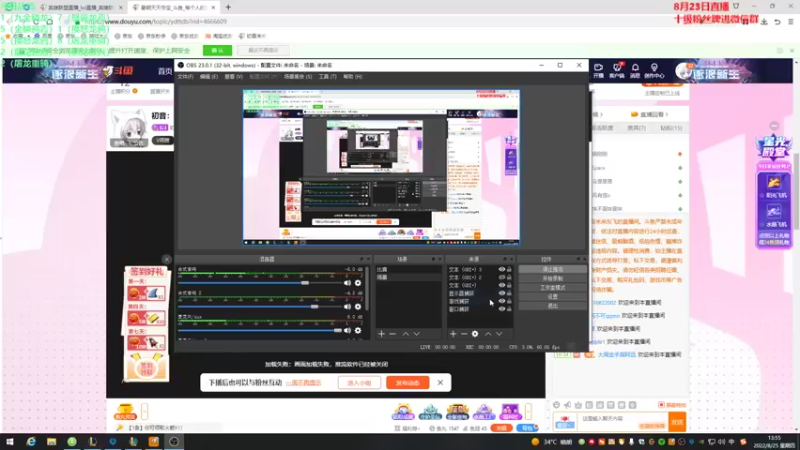
Task: Move selected scene up in OBS scenes panel
Action: [406, 334]
